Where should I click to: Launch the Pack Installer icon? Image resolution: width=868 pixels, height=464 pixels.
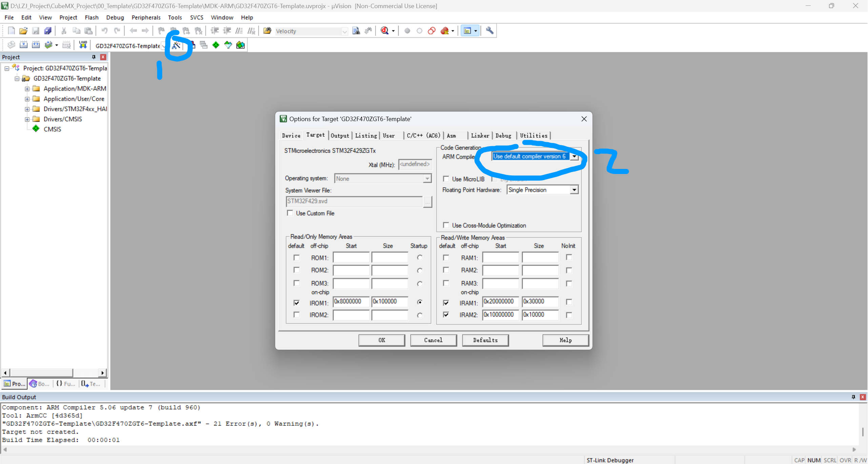coord(240,45)
